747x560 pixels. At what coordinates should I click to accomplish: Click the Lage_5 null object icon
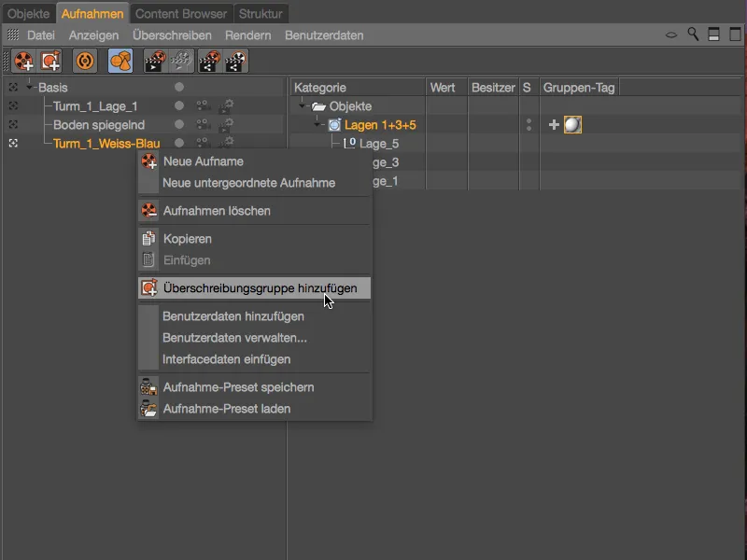[x=349, y=143]
